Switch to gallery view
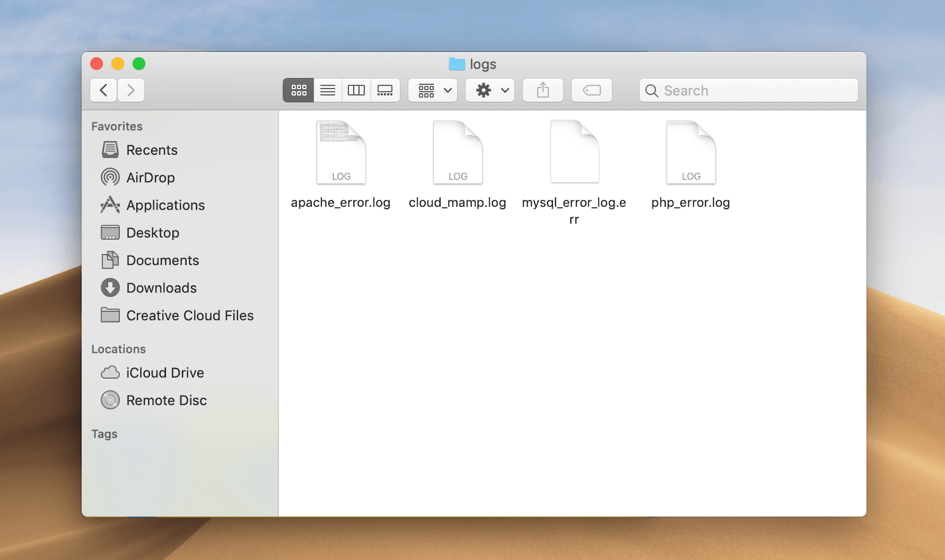Screen dimensions: 945x560 (385, 90)
